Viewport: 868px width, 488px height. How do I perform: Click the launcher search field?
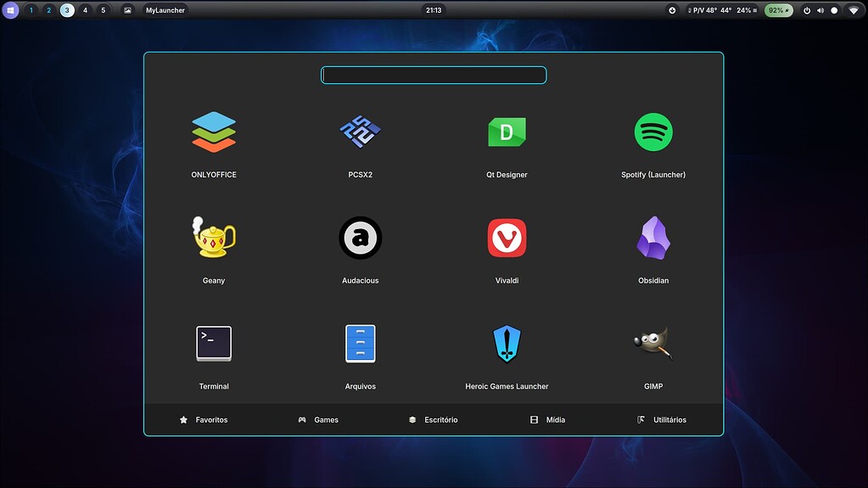click(434, 76)
